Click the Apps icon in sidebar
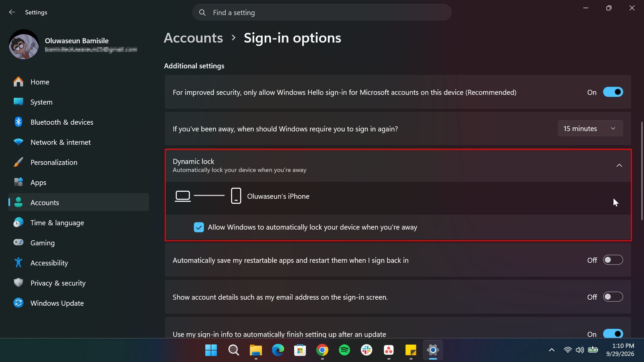 pos(18,182)
